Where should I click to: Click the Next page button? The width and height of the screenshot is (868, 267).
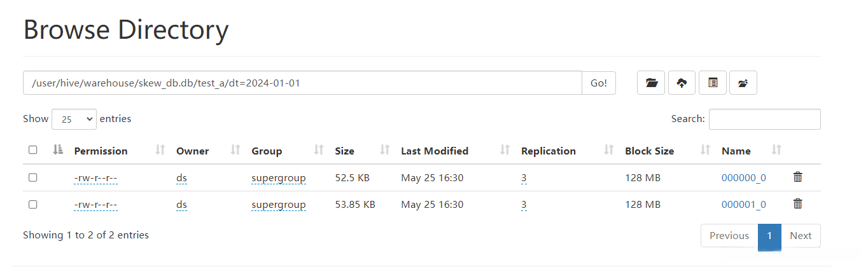point(801,236)
